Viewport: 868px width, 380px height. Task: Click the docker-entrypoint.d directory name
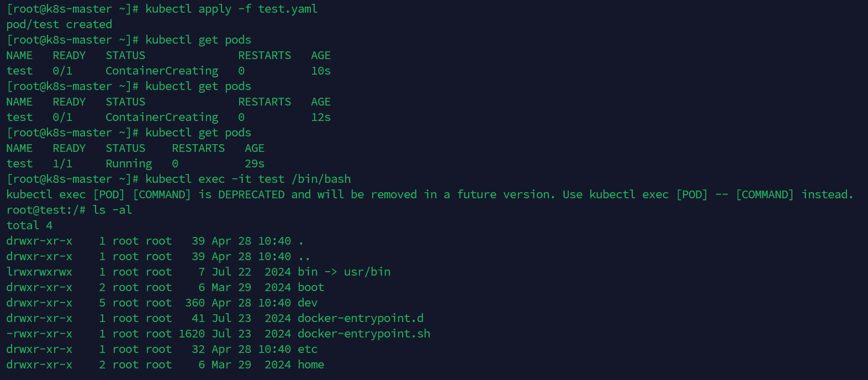[361, 319]
